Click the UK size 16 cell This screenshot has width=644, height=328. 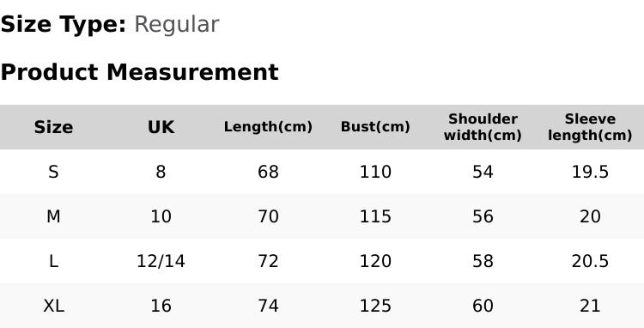click(161, 306)
